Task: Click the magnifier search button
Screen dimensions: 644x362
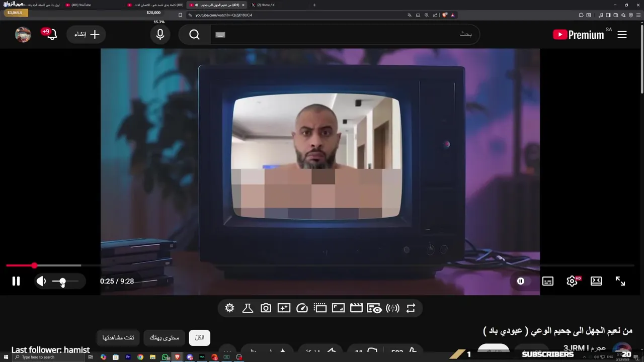Action: coord(195,35)
